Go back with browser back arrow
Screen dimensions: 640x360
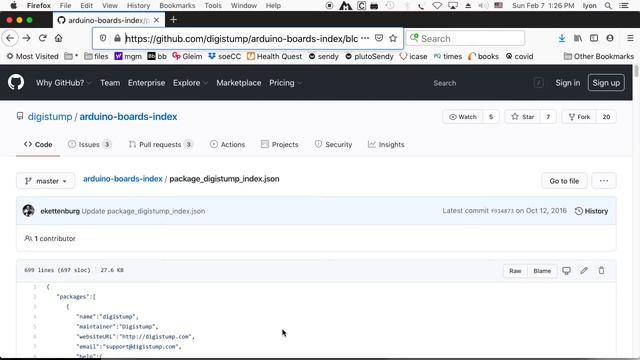pos(10,38)
